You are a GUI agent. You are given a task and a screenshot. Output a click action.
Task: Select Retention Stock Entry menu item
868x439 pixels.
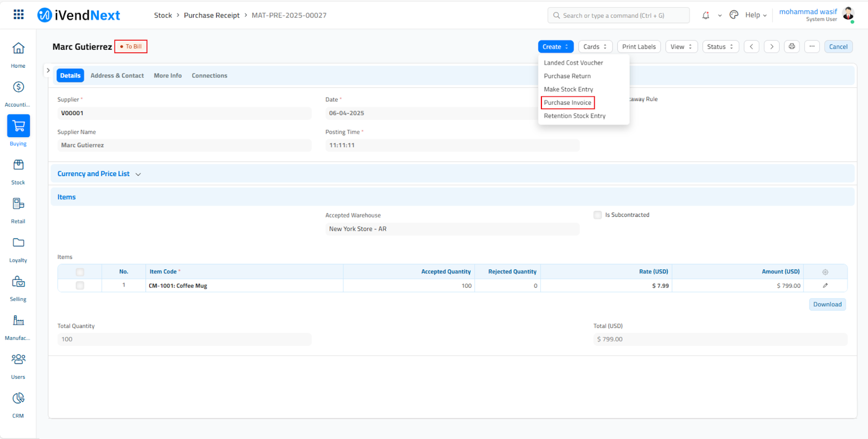tap(575, 116)
